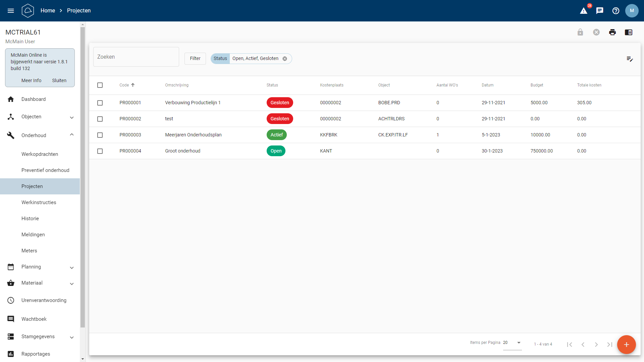Open the chat messages icon in header

[x=600, y=11]
